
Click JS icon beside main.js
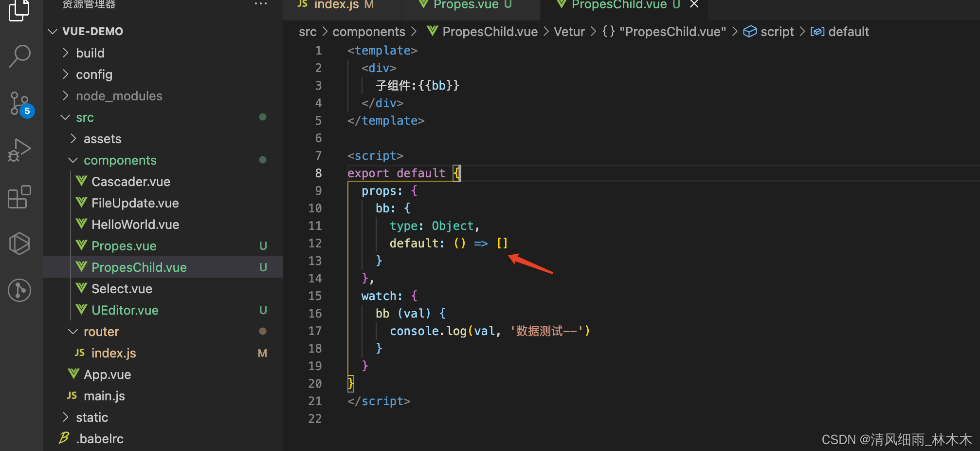72,395
